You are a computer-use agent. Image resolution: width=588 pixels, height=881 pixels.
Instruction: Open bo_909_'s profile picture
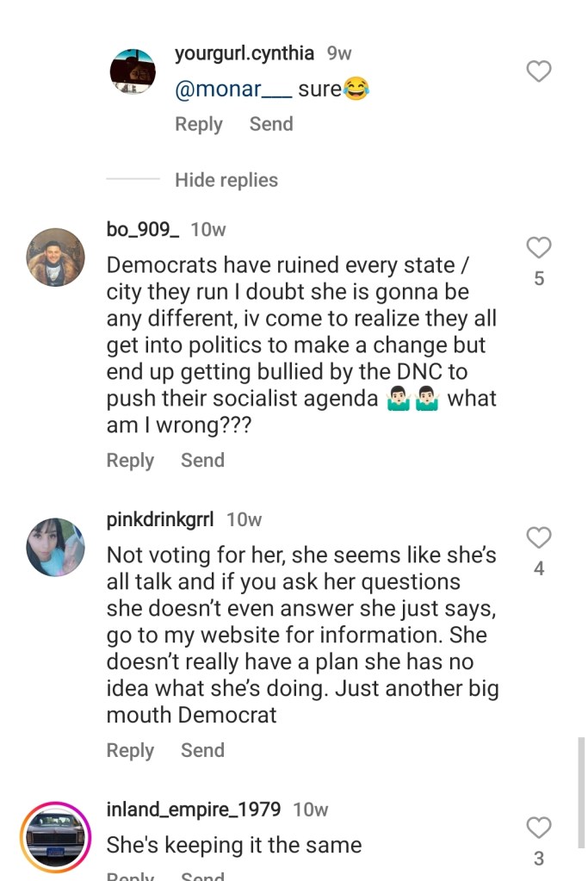[55, 257]
